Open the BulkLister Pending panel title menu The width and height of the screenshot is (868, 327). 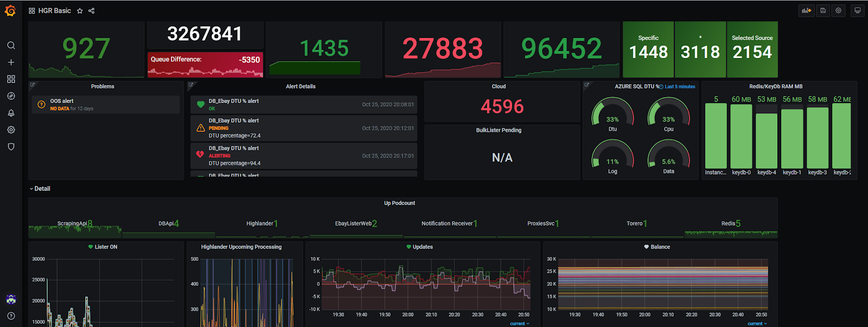499,130
